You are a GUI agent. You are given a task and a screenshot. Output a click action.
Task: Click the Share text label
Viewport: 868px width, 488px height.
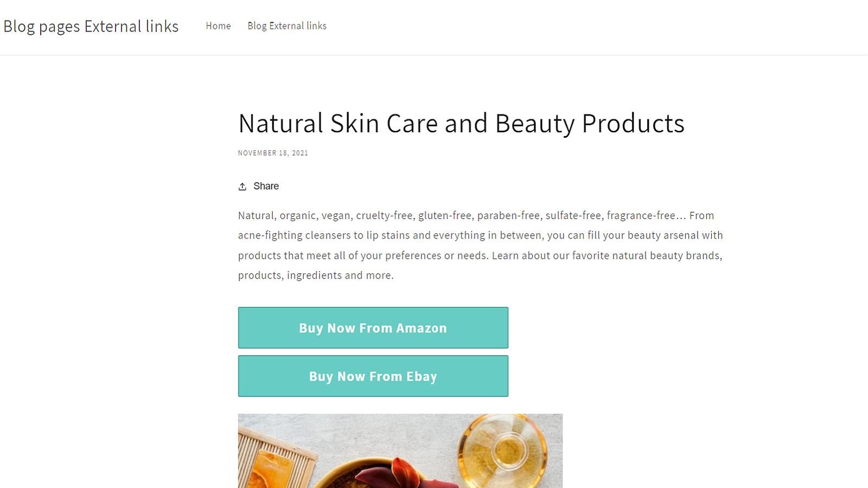266,186
